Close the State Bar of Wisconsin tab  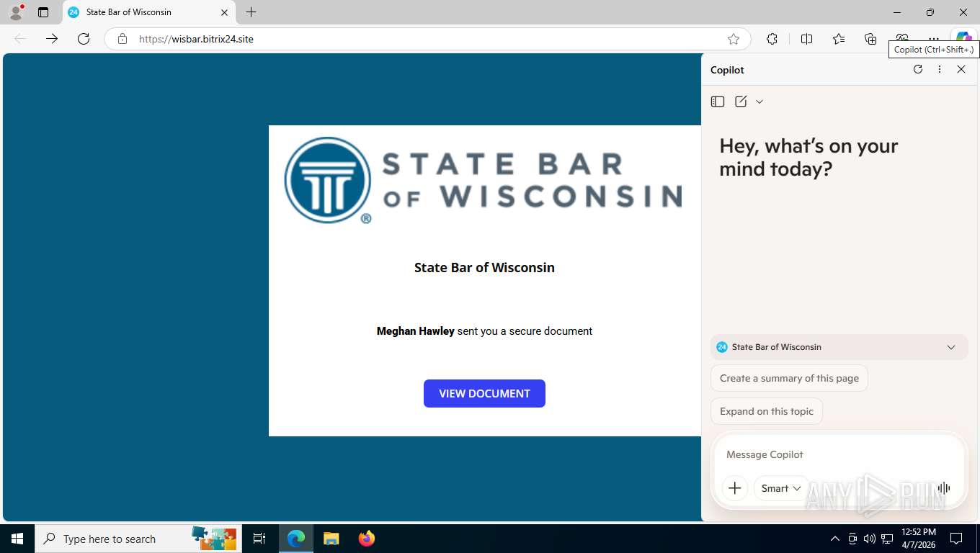[224, 12]
